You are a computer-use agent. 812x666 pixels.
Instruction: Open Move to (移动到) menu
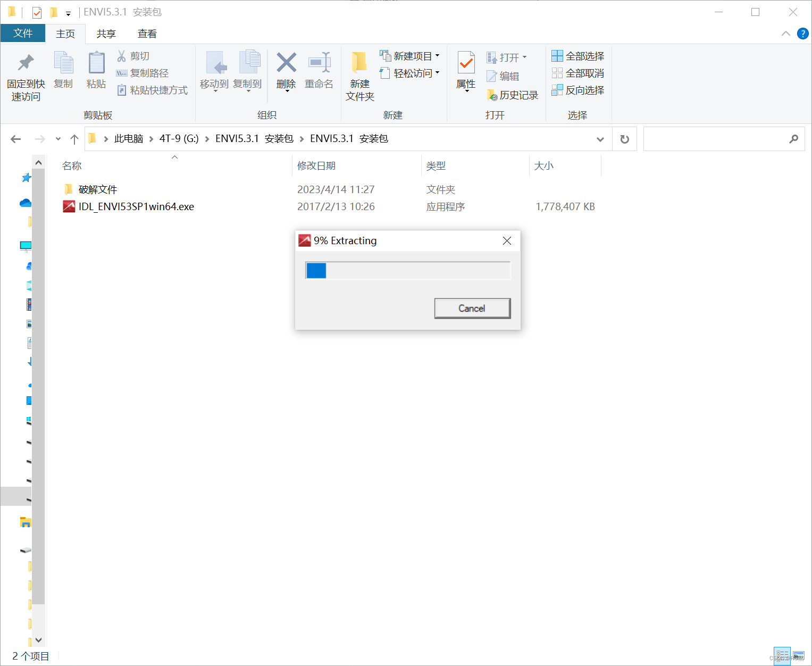click(x=214, y=71)
